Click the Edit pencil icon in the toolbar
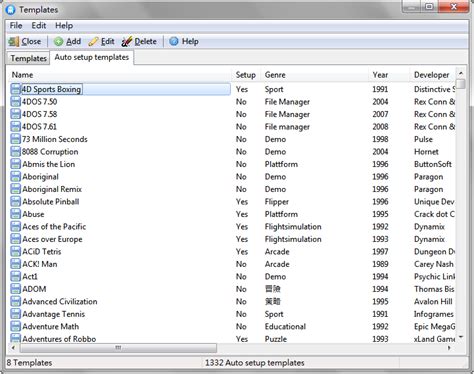 (93, 42)
